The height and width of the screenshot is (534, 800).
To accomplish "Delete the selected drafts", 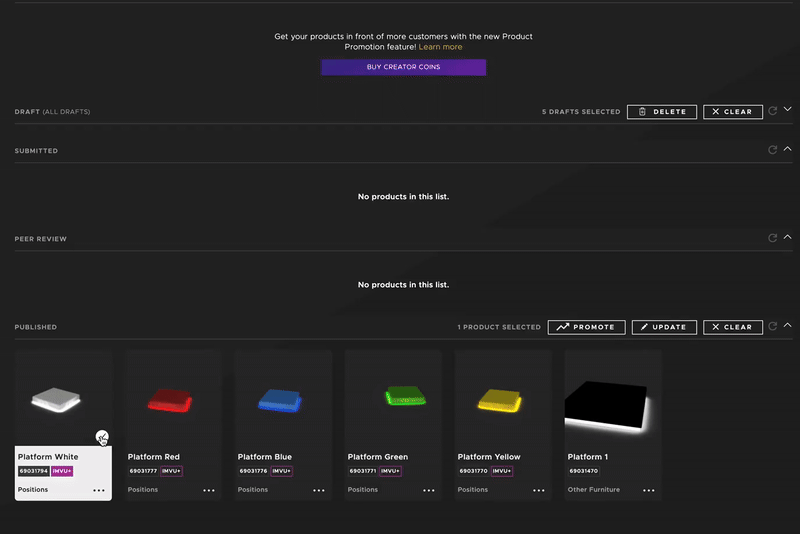I will click(662, 112).
